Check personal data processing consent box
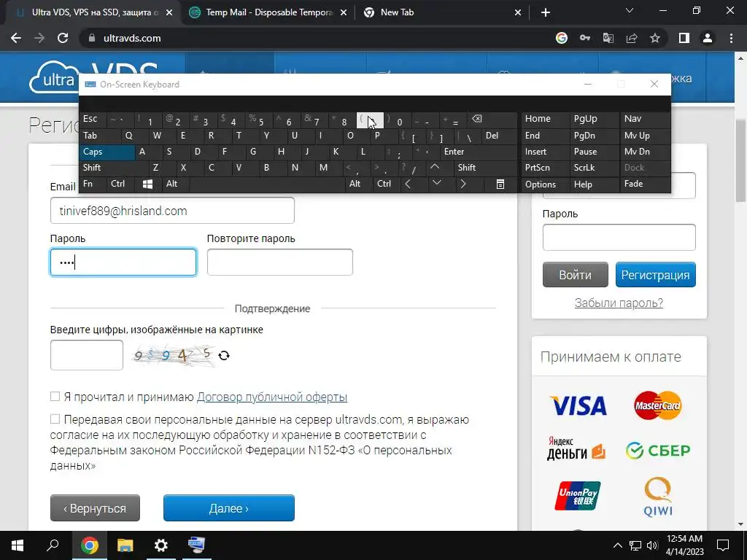 (x=55, y=419)
